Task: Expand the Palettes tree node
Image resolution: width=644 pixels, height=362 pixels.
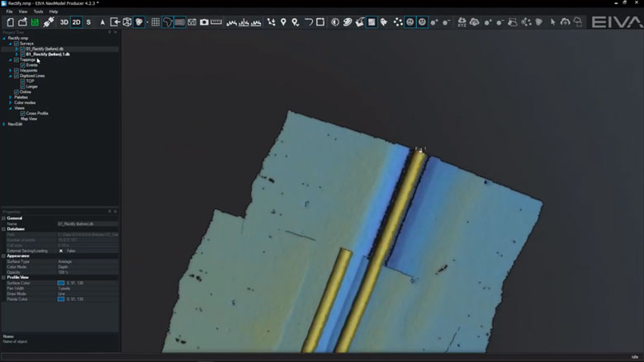Action: click(x=11, y=97)
